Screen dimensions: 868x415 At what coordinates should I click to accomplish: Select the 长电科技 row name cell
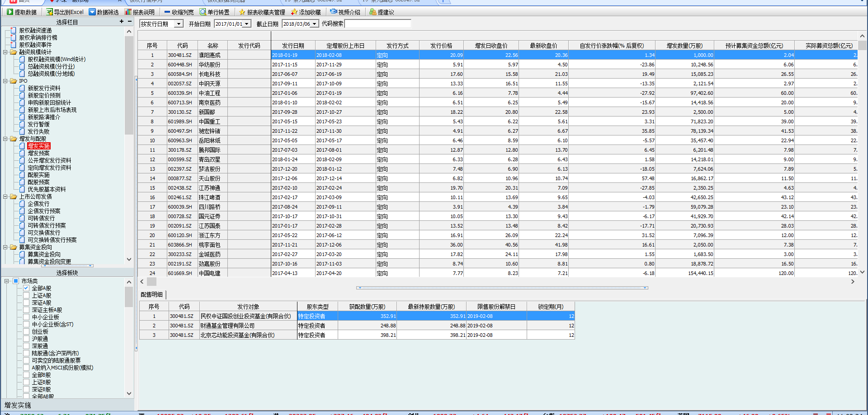click(x=212, y=74)
